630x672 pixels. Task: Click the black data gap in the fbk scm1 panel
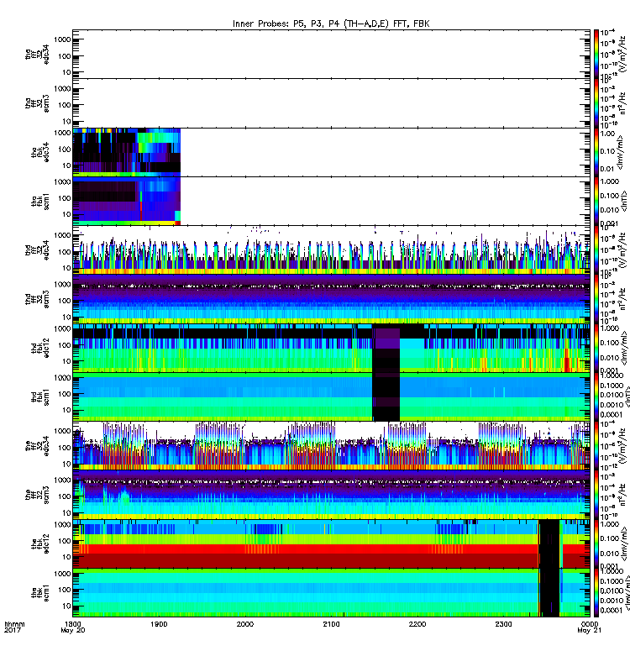point(549,593)
